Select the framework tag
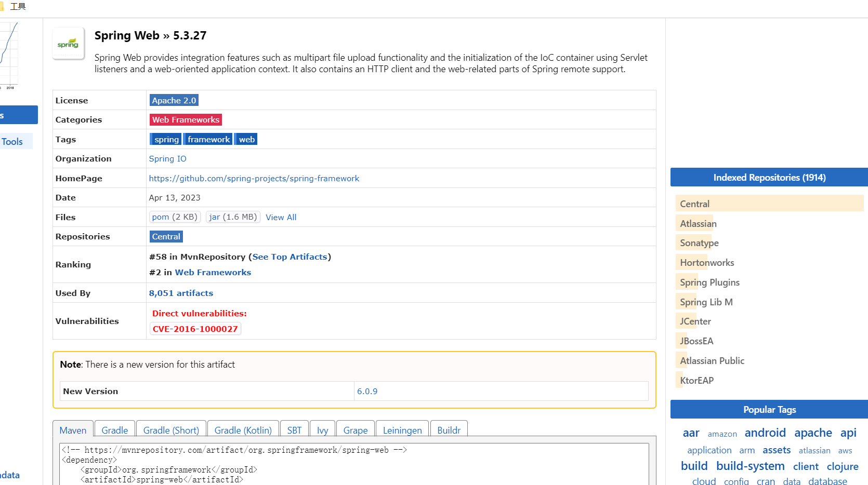Screen dimensions: 868x485 pyautogui.click(x=208, y=139)
